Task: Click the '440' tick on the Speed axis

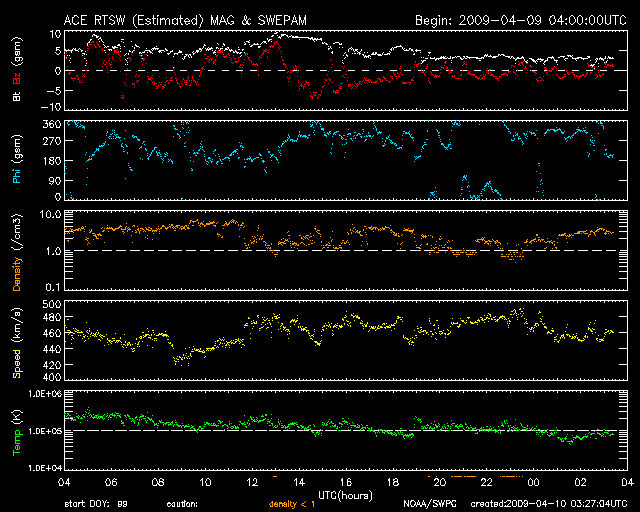Action: tap(52, 349)
